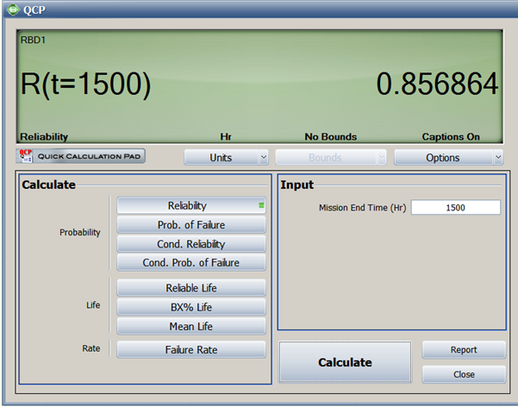This screenshot has height=407, width=518.
Task: Open the Report button
Action: (464, 350)
